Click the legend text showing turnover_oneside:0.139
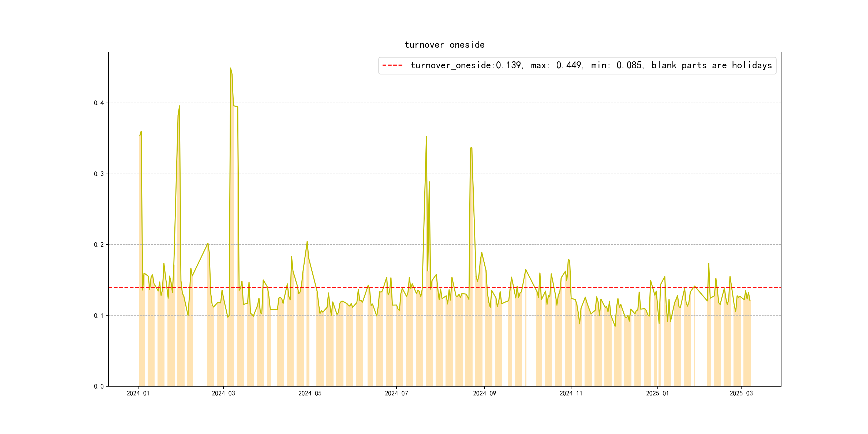This screenshot has width=868, height=434. click(x=466, y=65)
